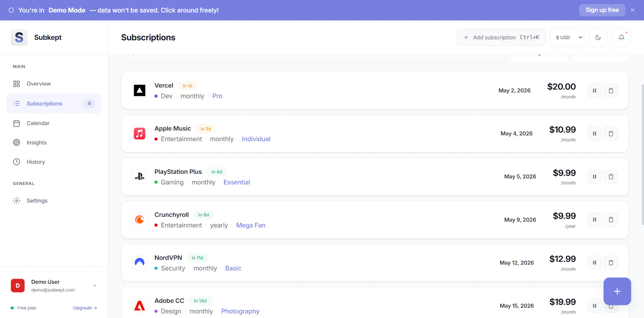644x318 pixels.
Task: Pause the Vercel subscription
Action: (594, 91)
